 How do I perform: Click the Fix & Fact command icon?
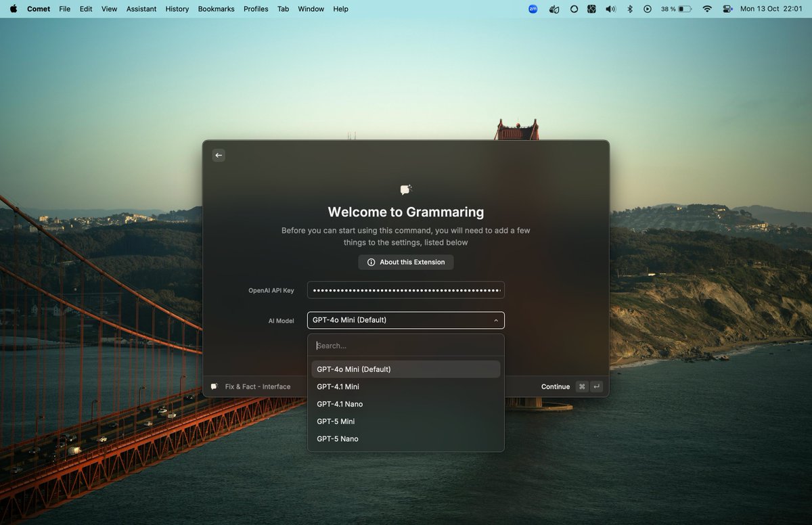point(215,387)
